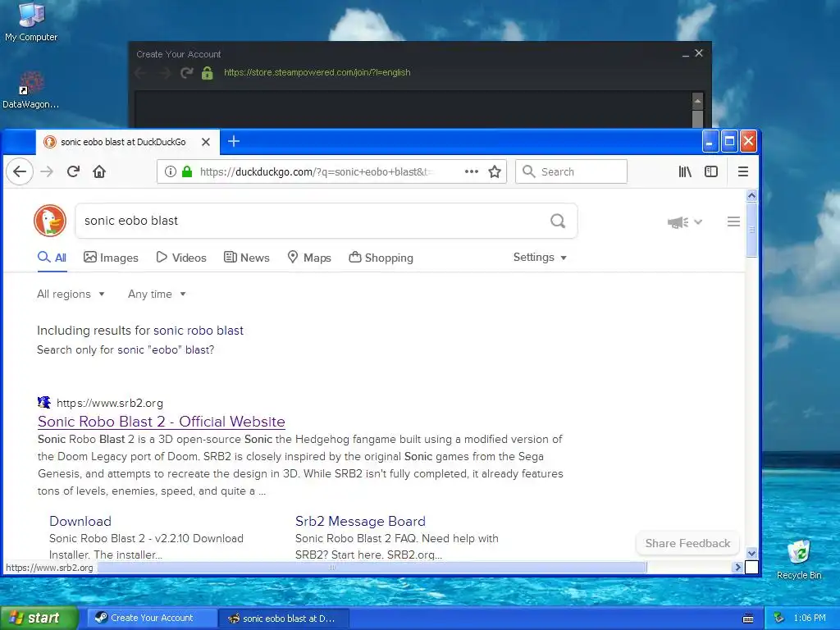Screen dimensions: 840x630
Task: Expand All regions filter
Action: point(71,294)
